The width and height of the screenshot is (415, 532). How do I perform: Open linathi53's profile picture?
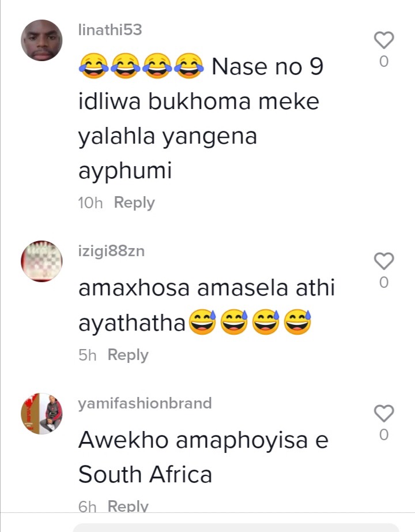point(41,40)
